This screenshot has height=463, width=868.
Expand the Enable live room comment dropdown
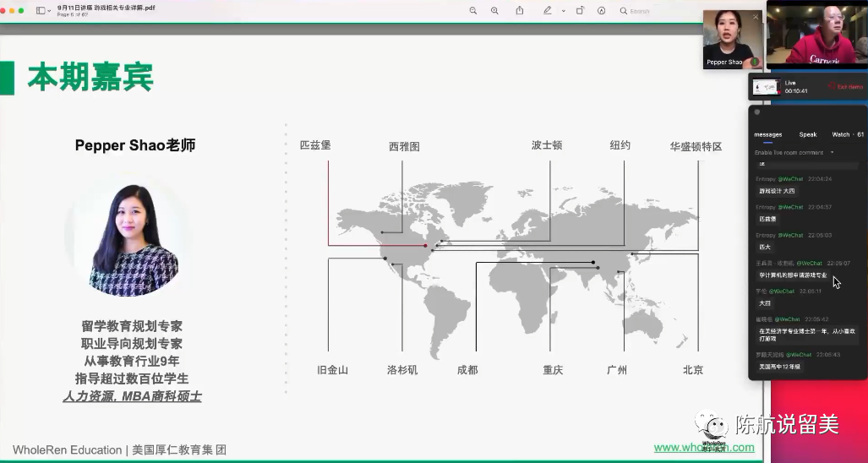[x=832, y=153]
